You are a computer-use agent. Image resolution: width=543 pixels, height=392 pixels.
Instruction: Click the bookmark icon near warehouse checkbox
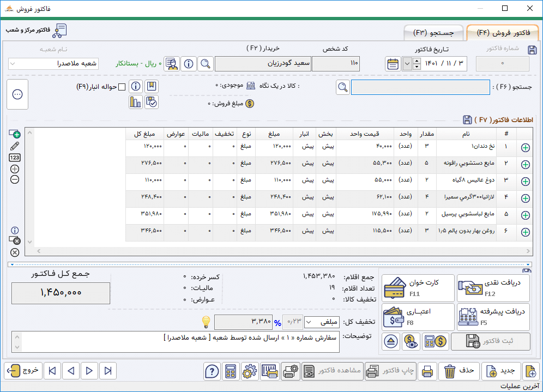pyautogui.click(x=152, y=86)
